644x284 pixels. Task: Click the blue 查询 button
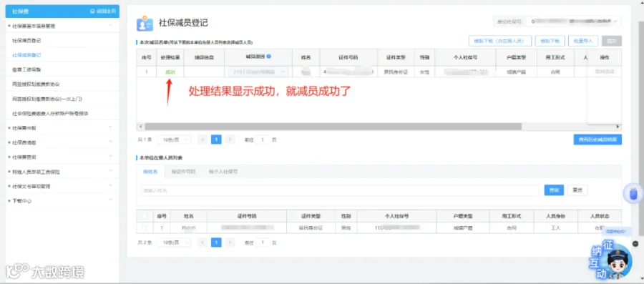554,190
